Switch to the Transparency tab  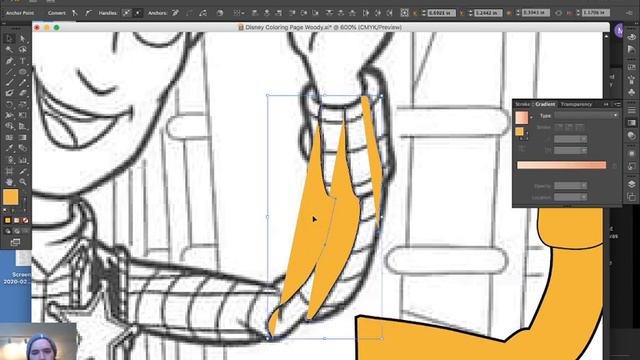(576, 104)
